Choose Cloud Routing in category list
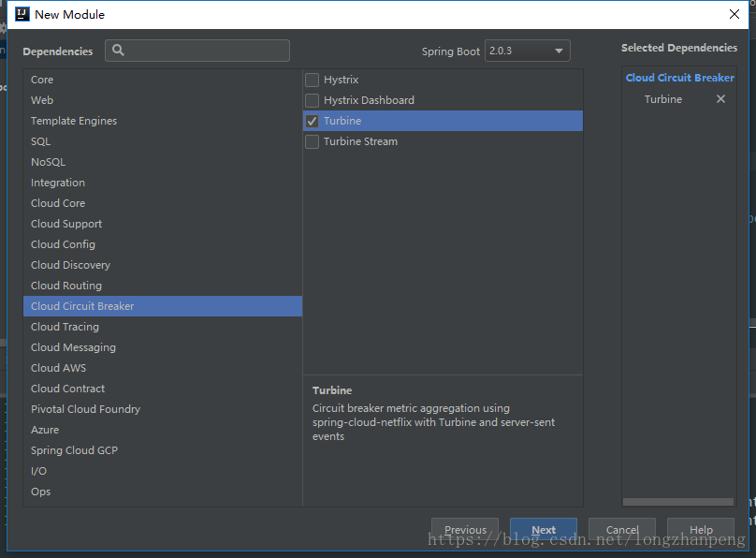The width and height of the screenshot is (756, 558). pos(163,286)
